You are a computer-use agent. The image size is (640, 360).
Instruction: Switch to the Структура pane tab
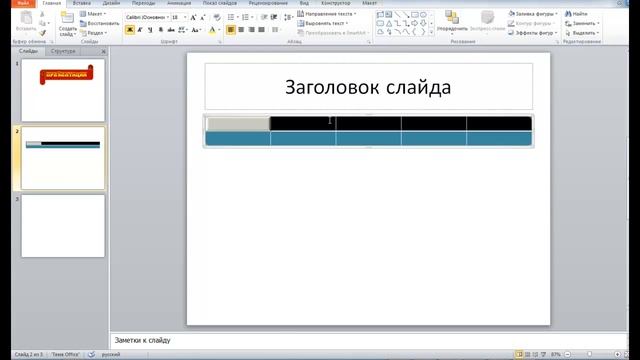point(63,51)
